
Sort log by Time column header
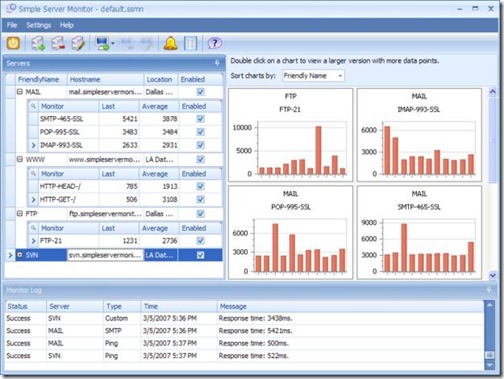179,306
